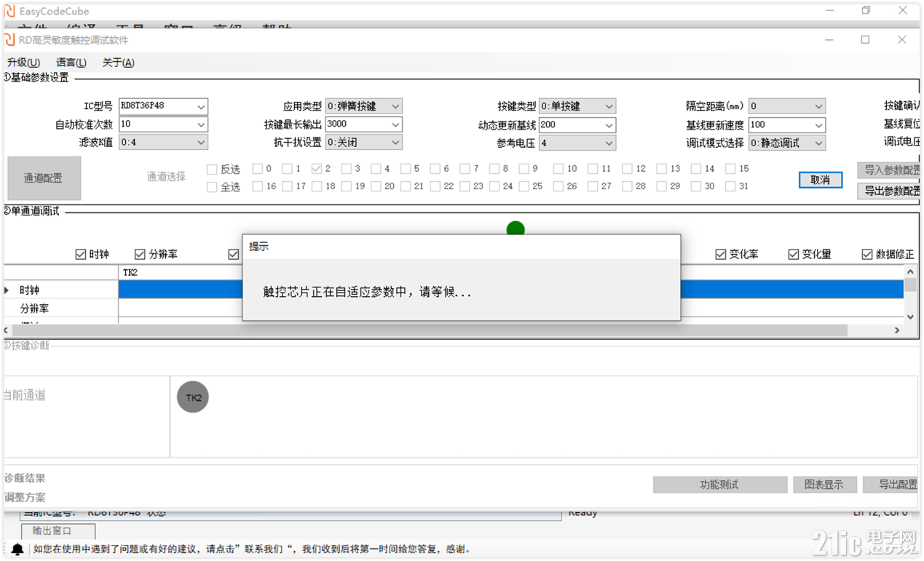Click the TK2 channel circle
The width and height of the screenshot is (924, 561).
(193, 397)
